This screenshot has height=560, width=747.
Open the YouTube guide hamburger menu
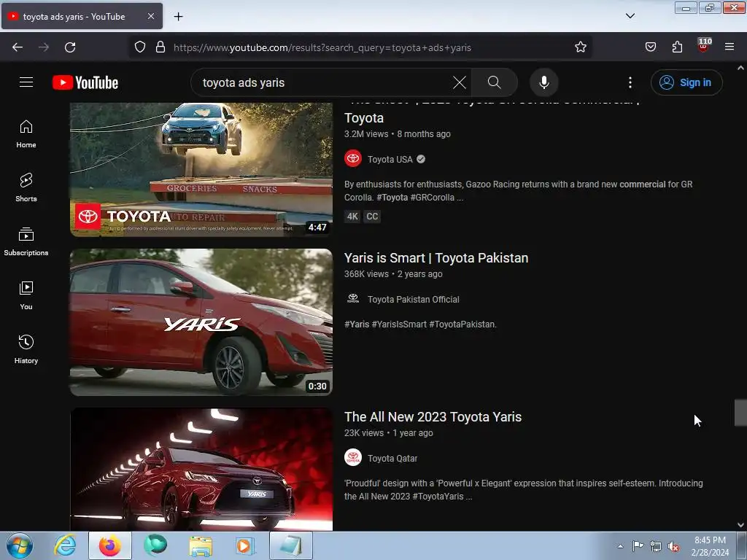26,82
